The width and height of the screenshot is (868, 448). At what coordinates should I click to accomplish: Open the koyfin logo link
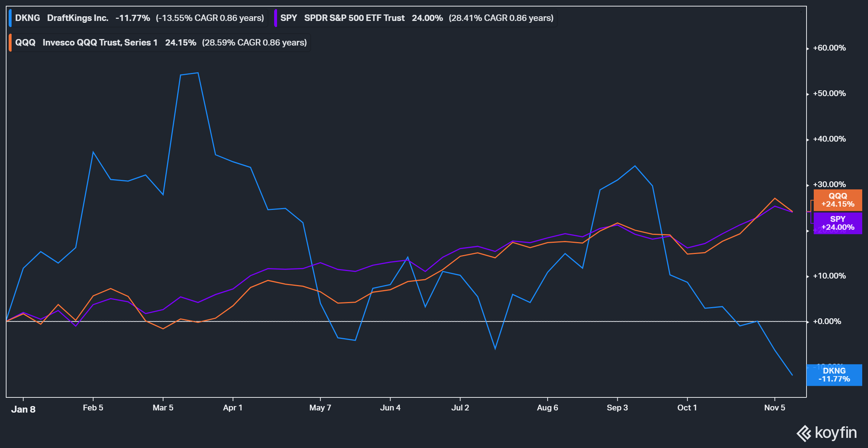click(827, 433)
